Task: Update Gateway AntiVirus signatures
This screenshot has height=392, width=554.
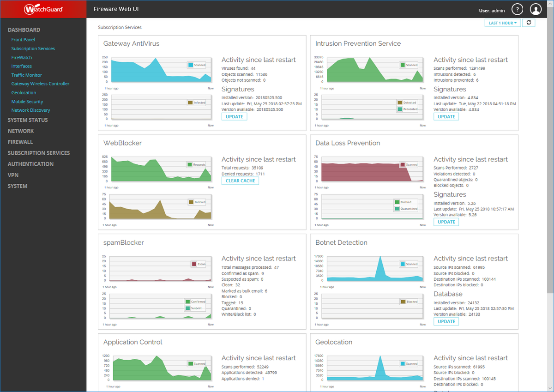Action: point(235,117)
